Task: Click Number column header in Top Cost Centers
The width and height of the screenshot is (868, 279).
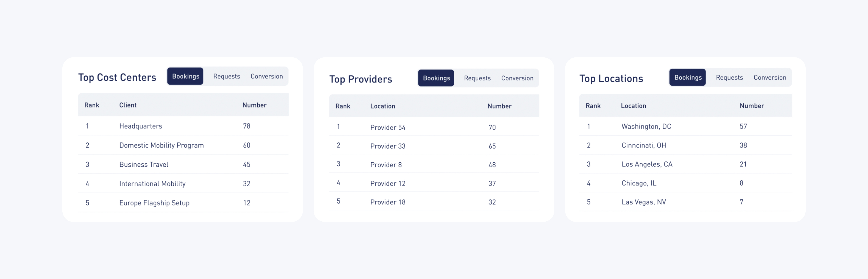Action: [x=254, y=105]
